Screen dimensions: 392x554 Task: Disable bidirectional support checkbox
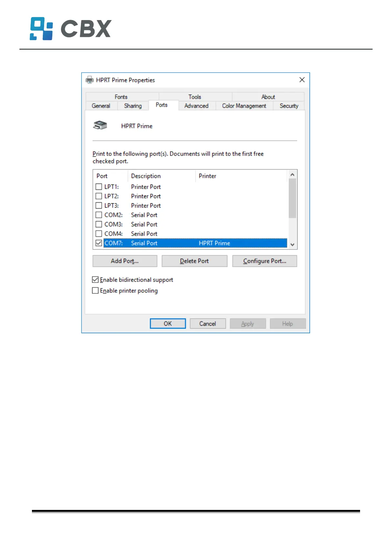(x=95, y=280)
